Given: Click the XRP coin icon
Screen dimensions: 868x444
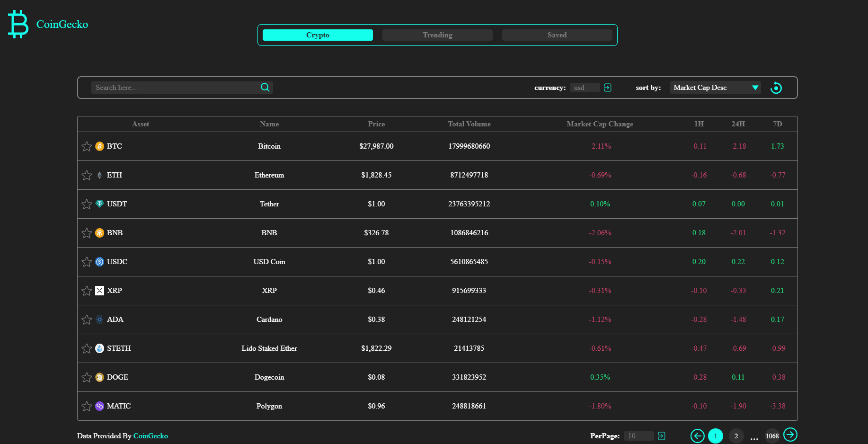Looking at the screenshot, I should coord(99,291).
